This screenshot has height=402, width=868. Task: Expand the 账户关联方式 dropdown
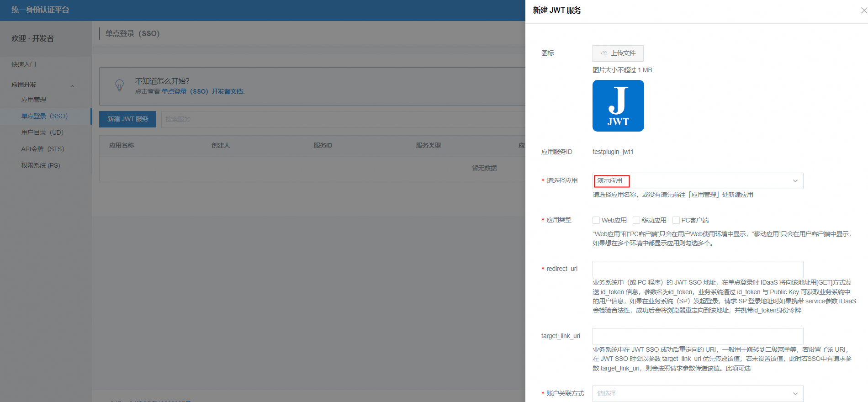pos(697,393)
